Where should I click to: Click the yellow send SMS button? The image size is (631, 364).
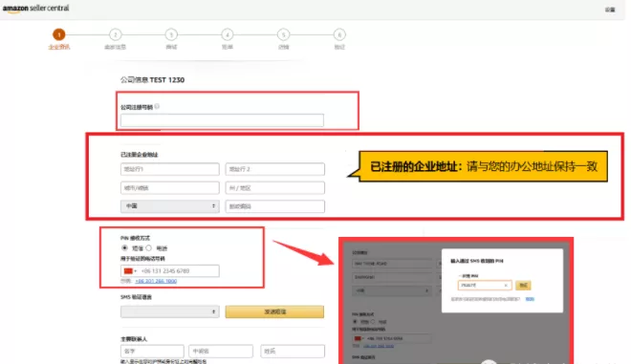pyautogui.click(x=274, y=311)
